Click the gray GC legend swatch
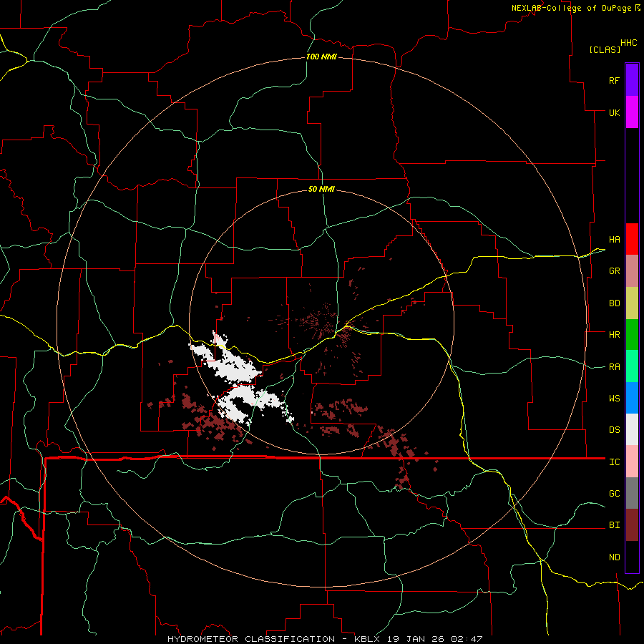The width and height of the screenshot is (644, 644). 632,493
